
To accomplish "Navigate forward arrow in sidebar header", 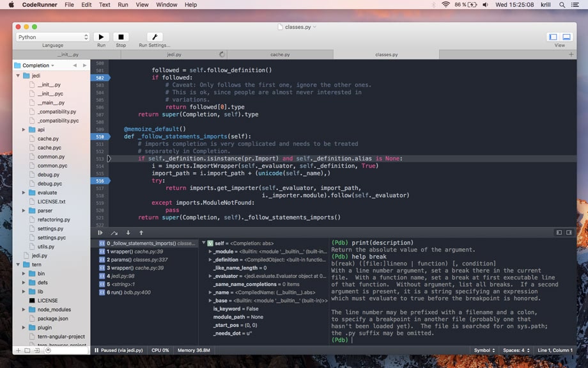I will click(85, 65).
